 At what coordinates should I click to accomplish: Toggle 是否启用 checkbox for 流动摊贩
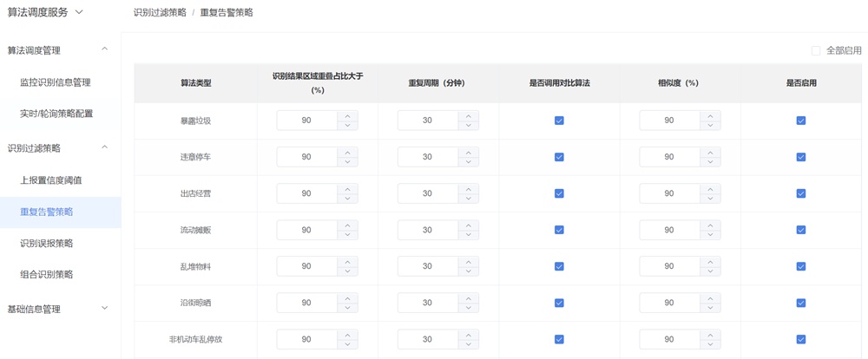pyautogui.click(x=800, y=230)
